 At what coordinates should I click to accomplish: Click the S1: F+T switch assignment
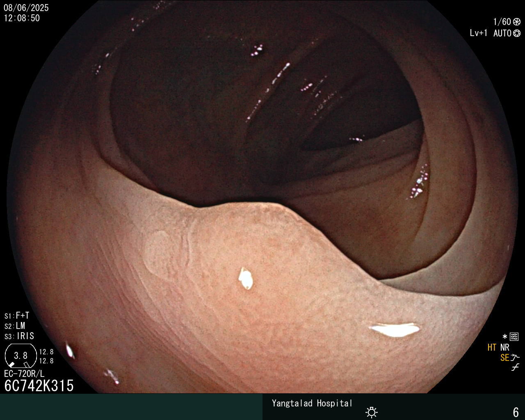(17, 316)
